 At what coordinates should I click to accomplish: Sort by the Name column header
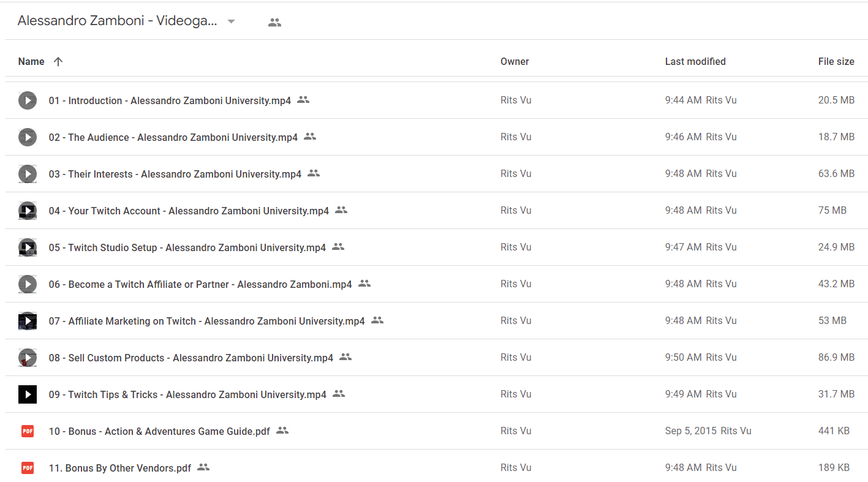coord(31,61)
